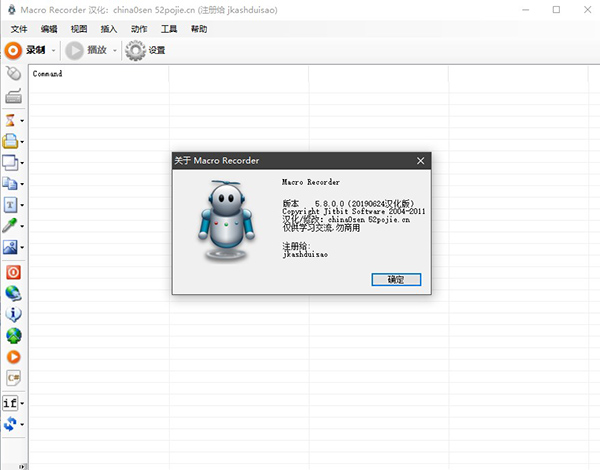The width and height of the screenshot is (600, 470).
Task: Insert keyboard action from sidebar keyboard icon
Action: [x=13, y=96]
